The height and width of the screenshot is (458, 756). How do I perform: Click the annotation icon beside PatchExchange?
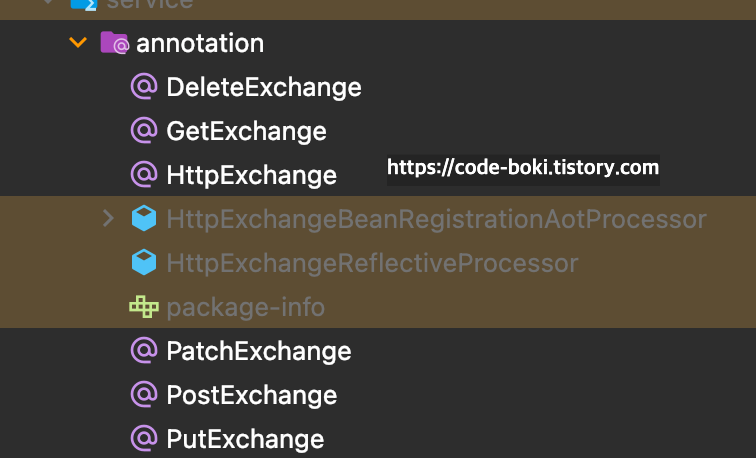point(144,350)
